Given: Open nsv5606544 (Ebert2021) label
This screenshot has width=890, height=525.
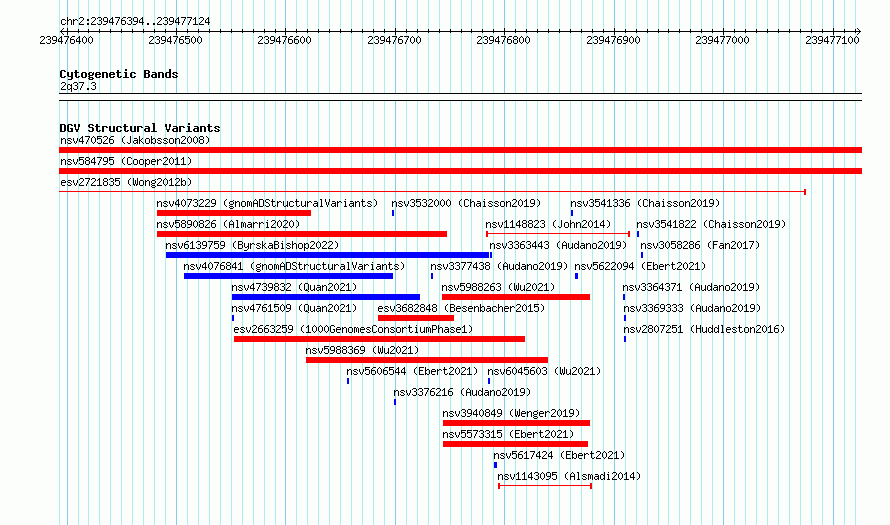Looking at the screenshot, I should point(412,371).
